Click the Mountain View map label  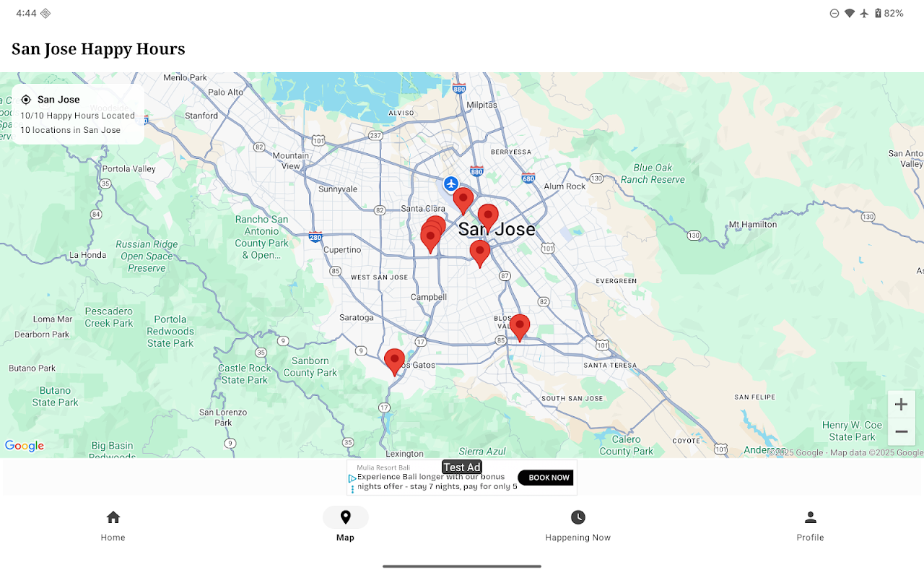[x=292, y=160]
